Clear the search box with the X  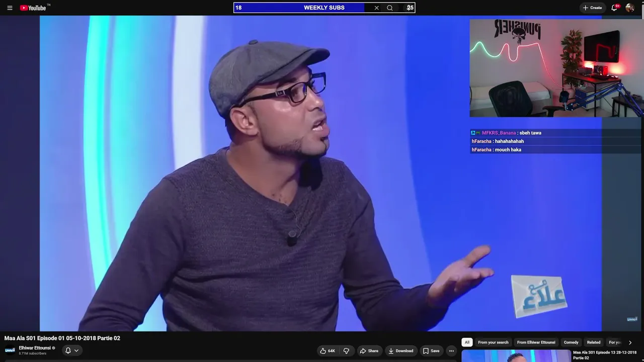(376, 8)
